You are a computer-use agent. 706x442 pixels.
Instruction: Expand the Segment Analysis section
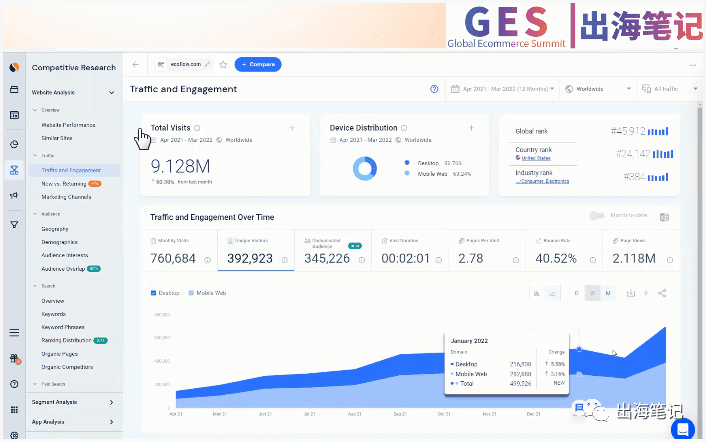click(112, 402)
